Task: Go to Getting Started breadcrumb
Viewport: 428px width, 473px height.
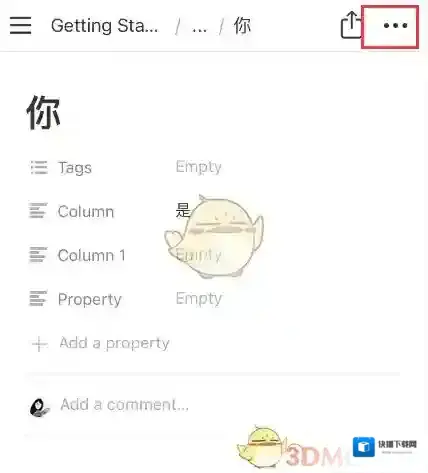Action: [105, 26]
